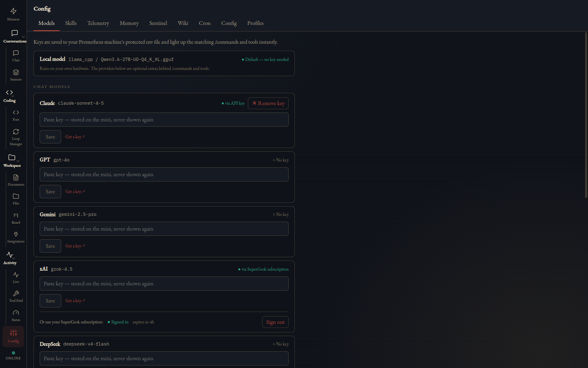
Task: Click the ONLINE status indicator
Action: 13,356
